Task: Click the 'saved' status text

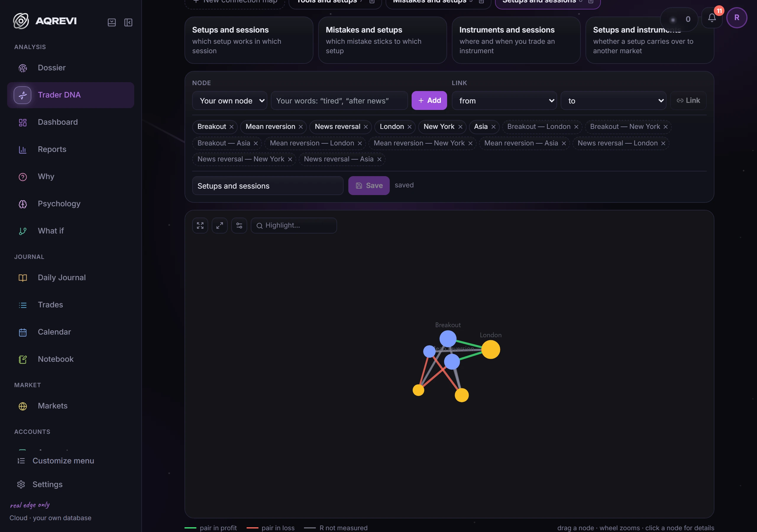Action: pos(404,185)
